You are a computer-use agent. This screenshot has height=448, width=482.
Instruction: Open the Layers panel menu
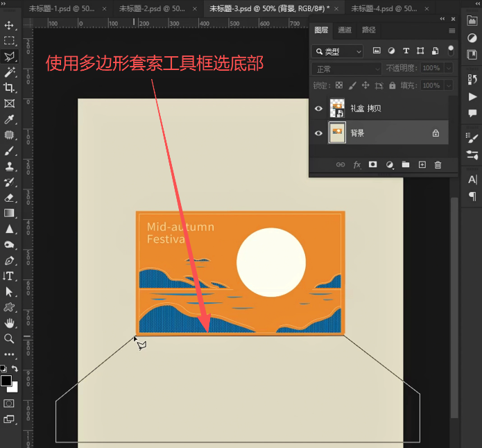point(452,31)
